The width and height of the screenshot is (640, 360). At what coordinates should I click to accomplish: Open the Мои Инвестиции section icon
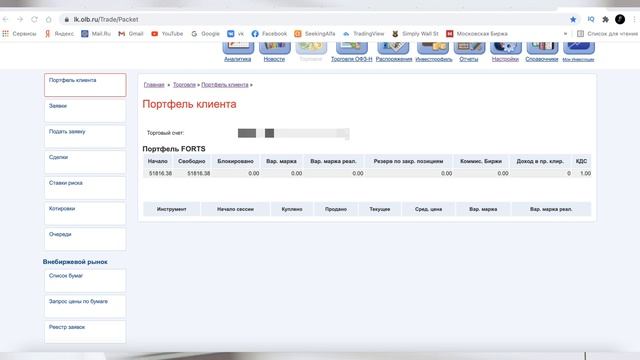click(x=579, y=48)
